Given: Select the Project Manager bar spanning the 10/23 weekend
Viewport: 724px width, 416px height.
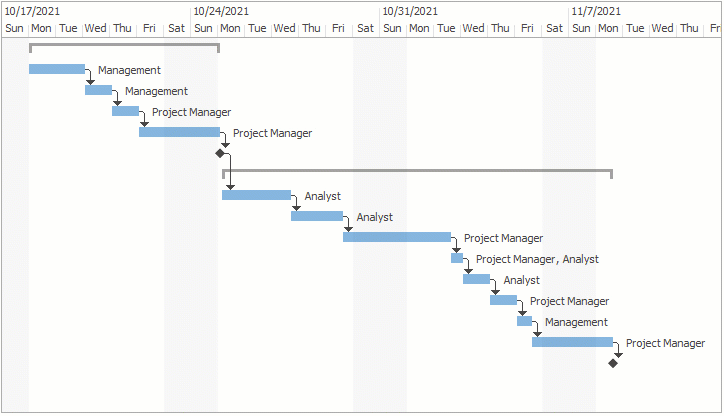Looking at the screenshot, I should tap(179, 132).
